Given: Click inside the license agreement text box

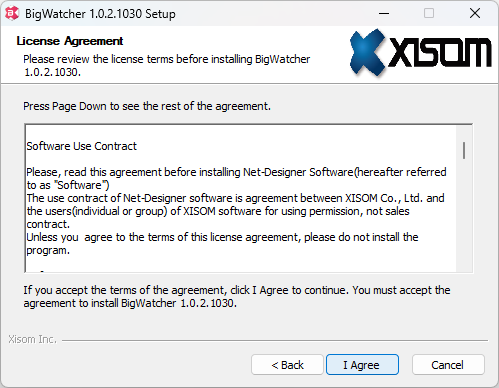Looking at the screenshot, I should [241, 199].
